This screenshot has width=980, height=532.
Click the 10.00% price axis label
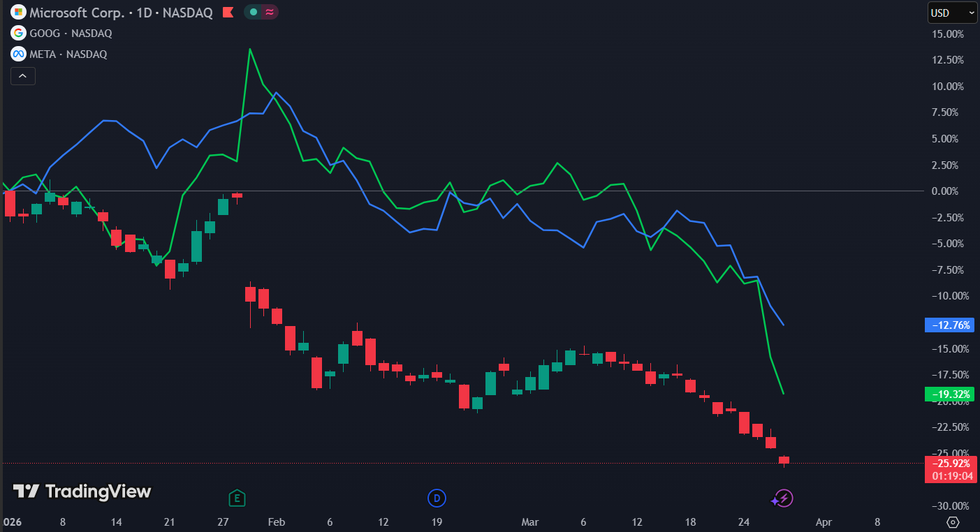tap(948, 86)
